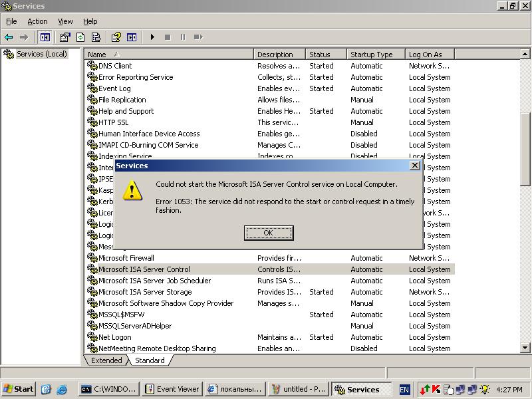The height and width of the screenshot is (399, 532).
Task: Launch Internet Explorer from Quick Launch
Action: pyautogui.click(x=62, y=389)
